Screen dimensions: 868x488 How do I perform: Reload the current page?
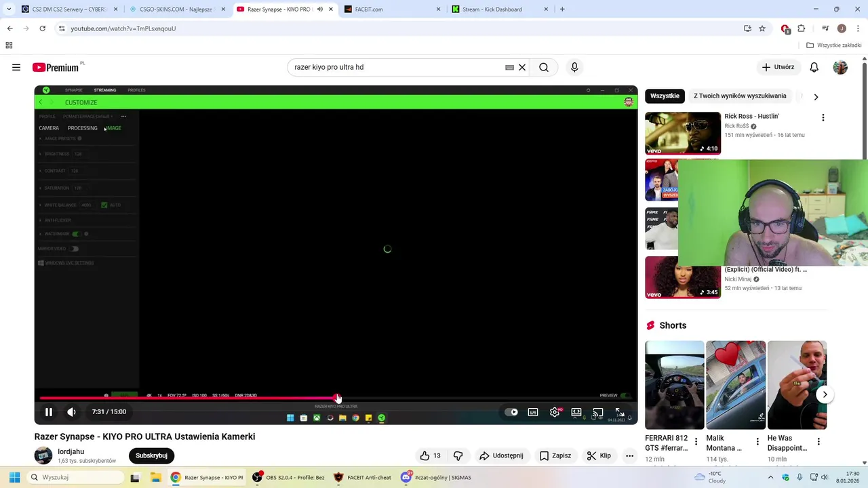point(42,28)
